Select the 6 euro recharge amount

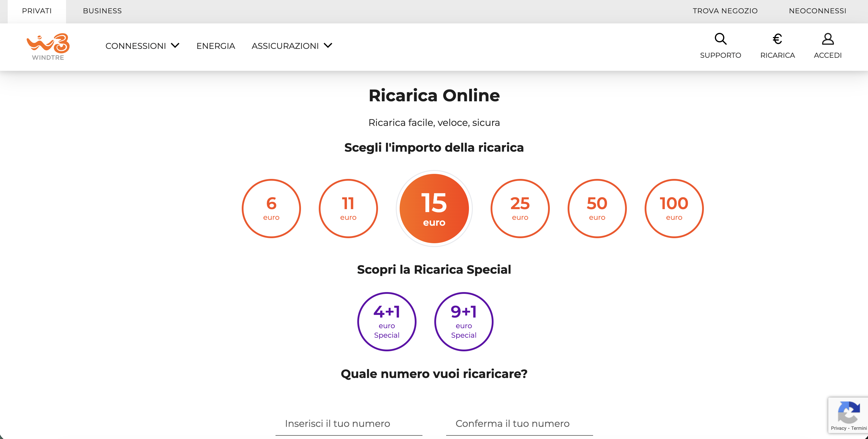coord(271,209)
